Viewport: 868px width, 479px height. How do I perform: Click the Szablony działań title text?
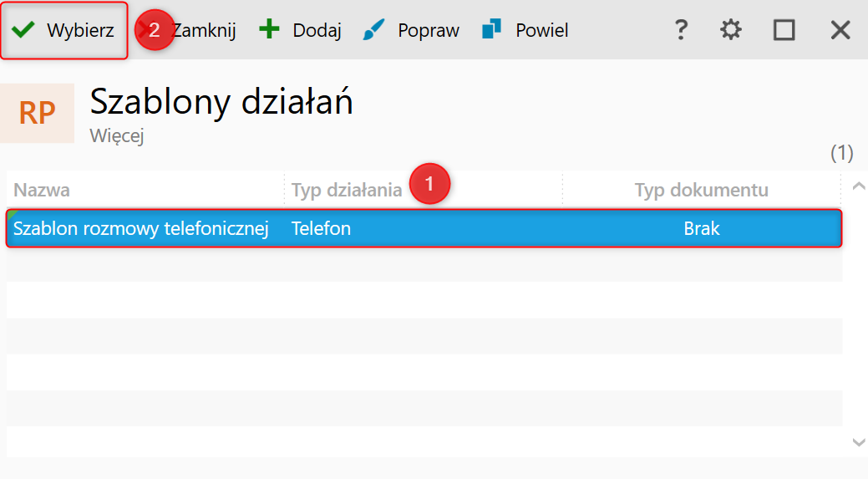coord(221,102)
